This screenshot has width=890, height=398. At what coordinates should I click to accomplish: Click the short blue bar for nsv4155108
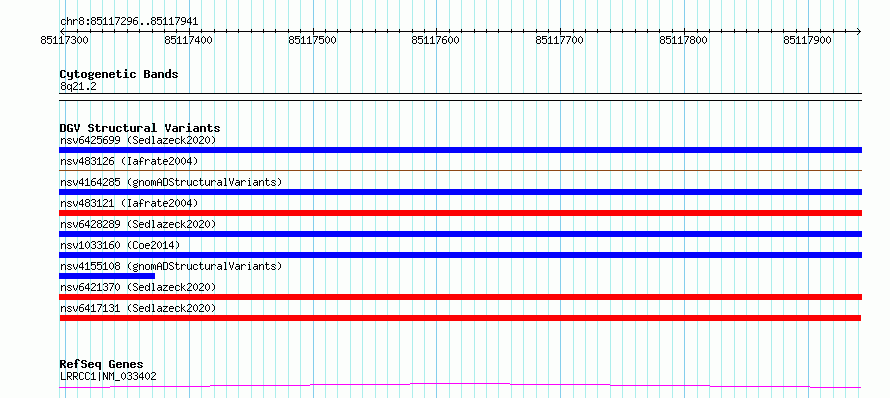tap(107, 276)
